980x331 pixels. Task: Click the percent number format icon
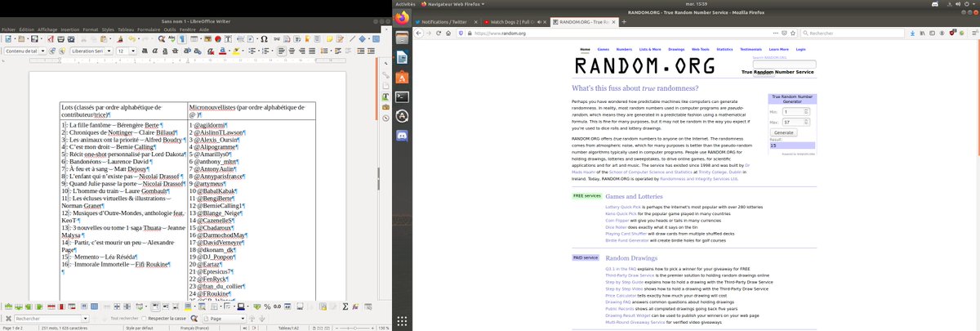coord(267,306)
